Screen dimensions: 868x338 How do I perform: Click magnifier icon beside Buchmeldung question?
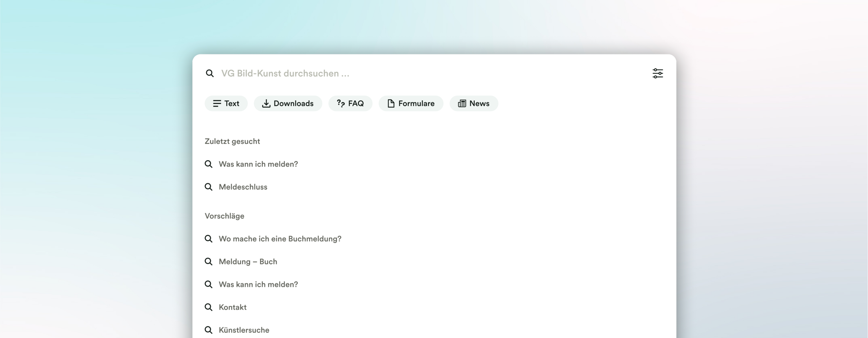[x=209, y=239]
